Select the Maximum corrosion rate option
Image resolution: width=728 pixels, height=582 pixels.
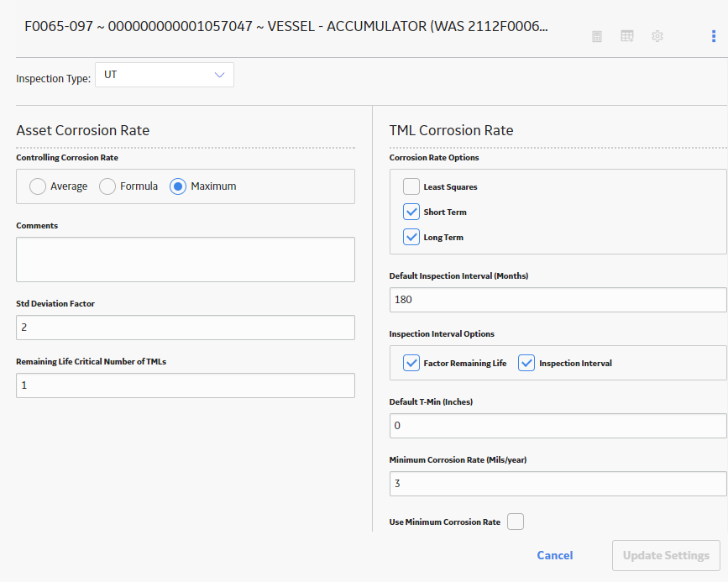click(x=178, y=186)
